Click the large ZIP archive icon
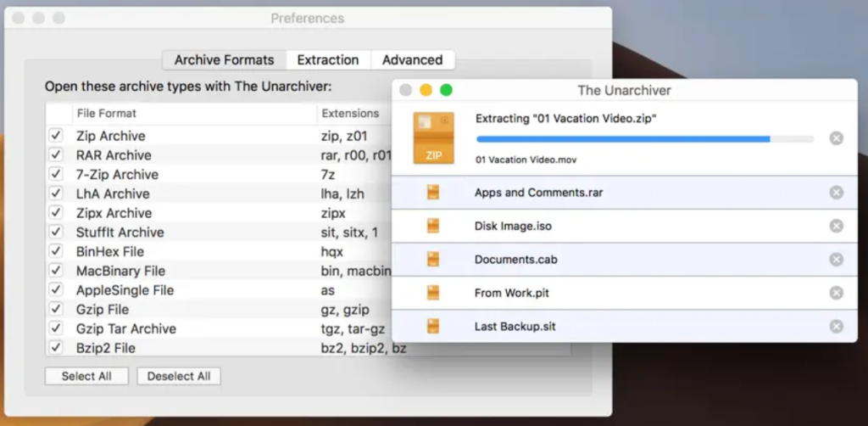This screenshot has height=426, width=868. click(433, 138)
